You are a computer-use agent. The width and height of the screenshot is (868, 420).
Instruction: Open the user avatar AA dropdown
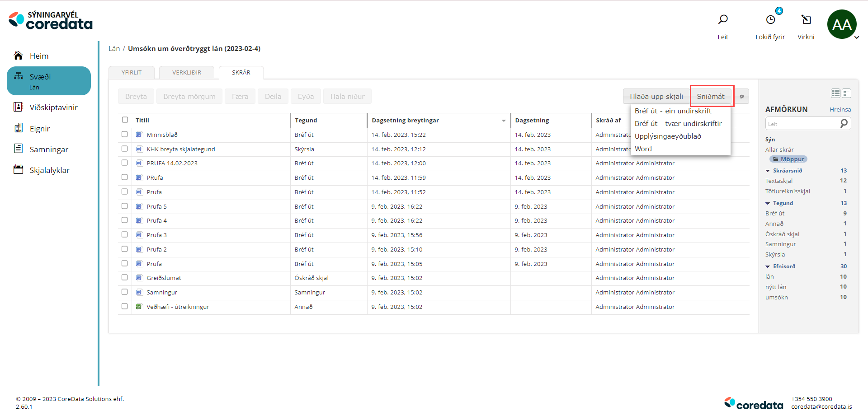tap(843, 25)
